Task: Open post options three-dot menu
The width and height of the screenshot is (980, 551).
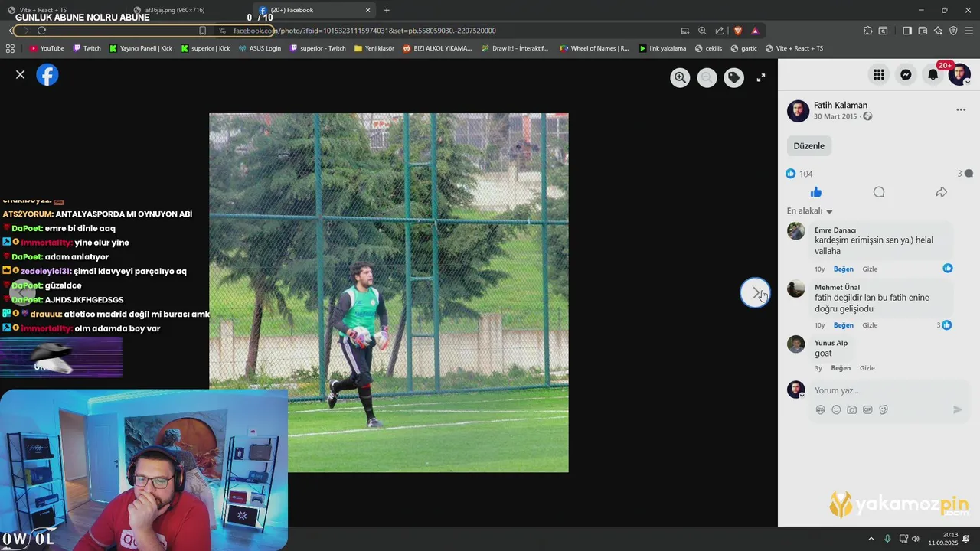Action: [x=961, y=110]
